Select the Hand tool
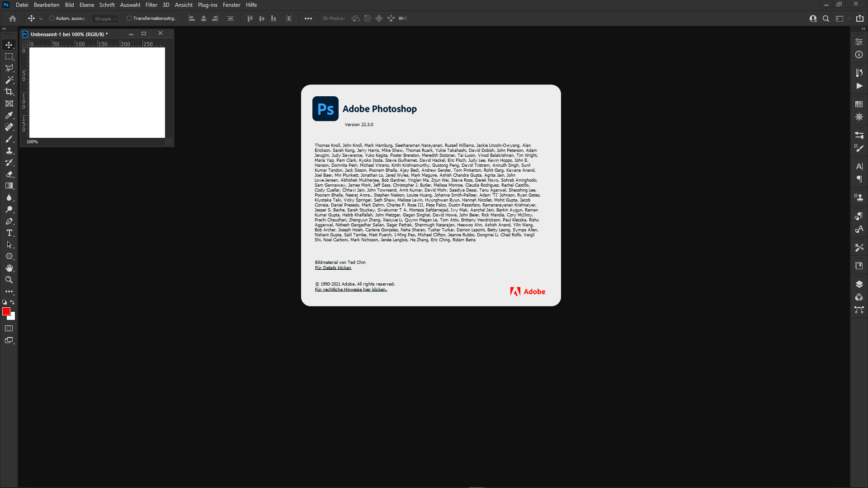This screenshot has height=488, width=868. (x=9, y=268)
